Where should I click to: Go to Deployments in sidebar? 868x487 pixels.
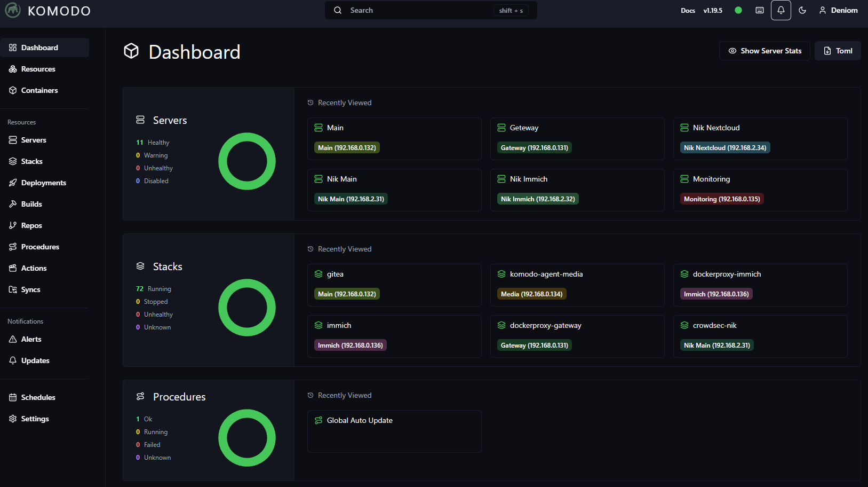43,183
